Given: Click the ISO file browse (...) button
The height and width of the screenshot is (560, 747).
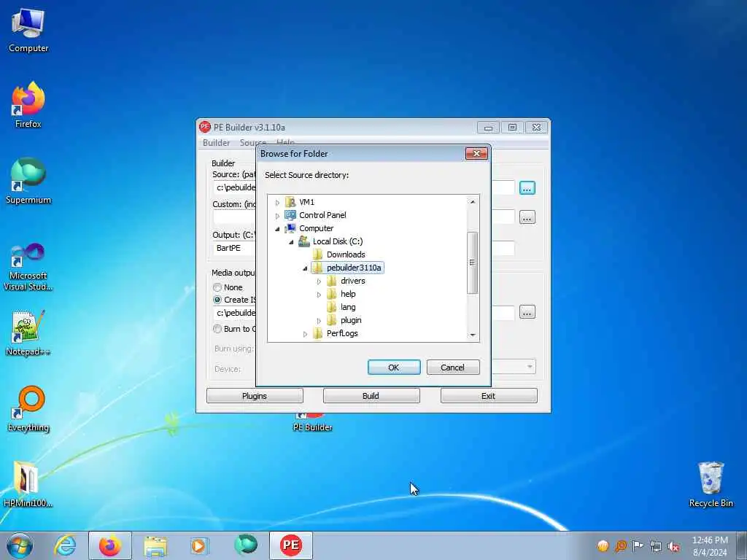Looking at the screenshot, I should pos(527,312).
